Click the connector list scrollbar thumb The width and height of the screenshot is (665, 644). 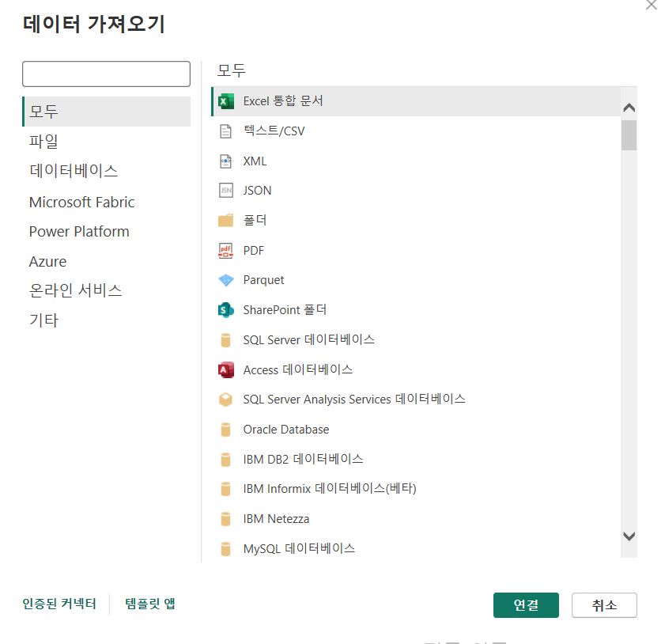coord(629,135)
